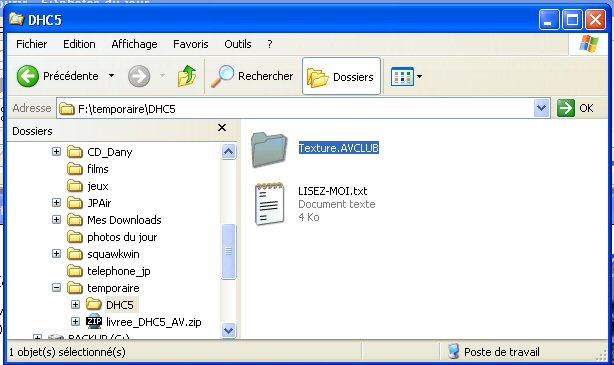Open the Précédente history dropdown arrow

(x=112, y=76)
